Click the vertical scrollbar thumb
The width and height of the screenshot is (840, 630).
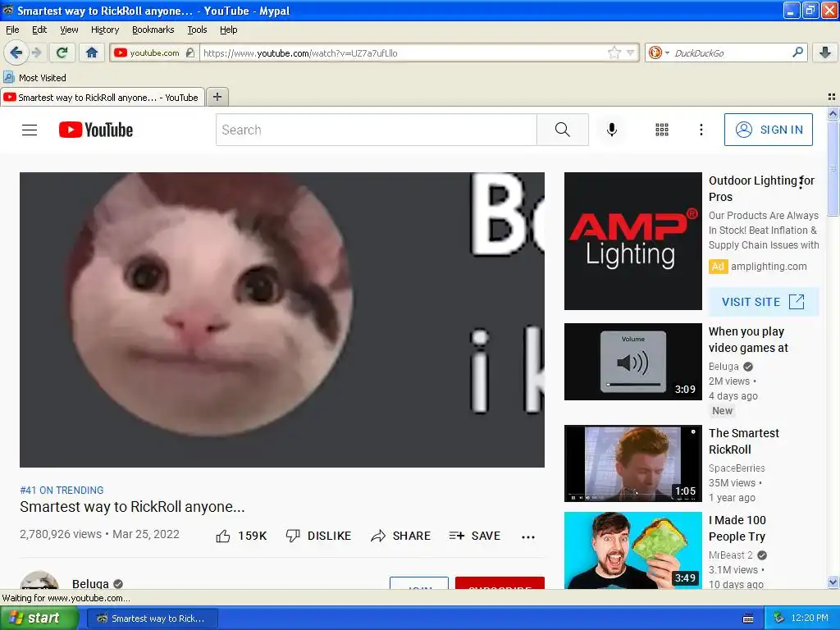(833, 169)
